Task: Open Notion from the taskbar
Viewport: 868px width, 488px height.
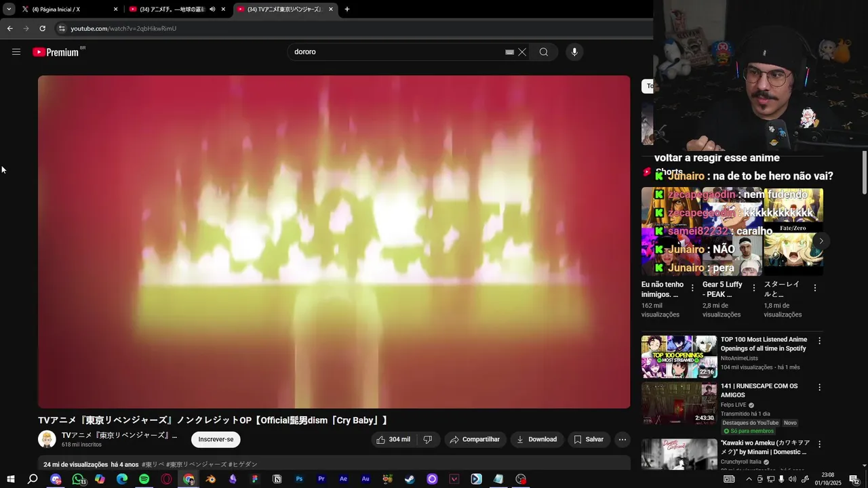Action: point(277,479)
